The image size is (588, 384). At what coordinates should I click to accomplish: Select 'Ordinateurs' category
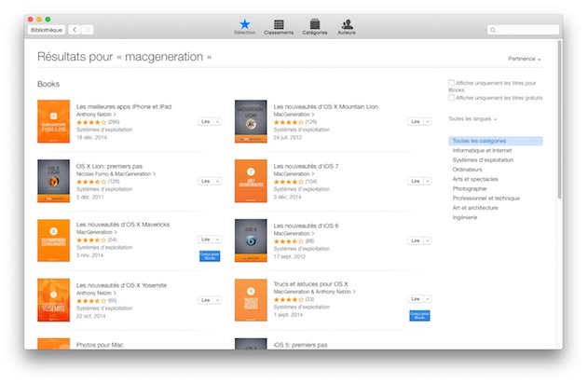(467, 170)
